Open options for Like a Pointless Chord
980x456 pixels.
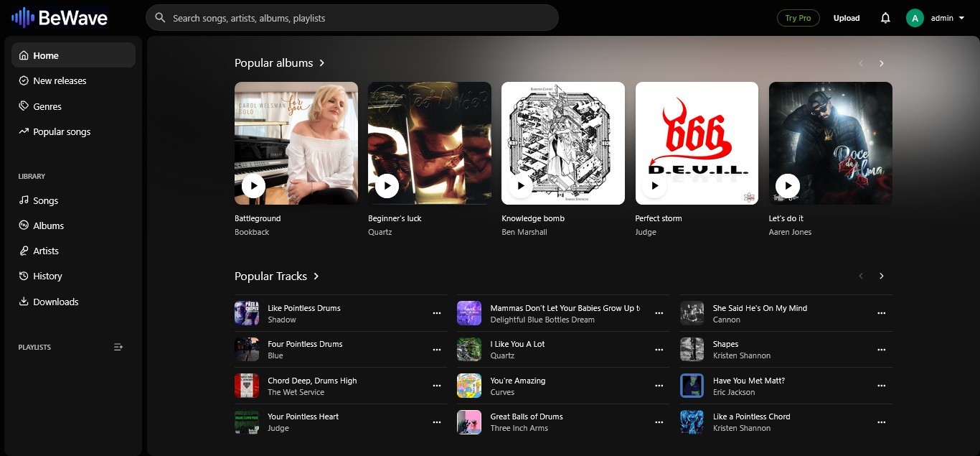click(x=882, y=422)
